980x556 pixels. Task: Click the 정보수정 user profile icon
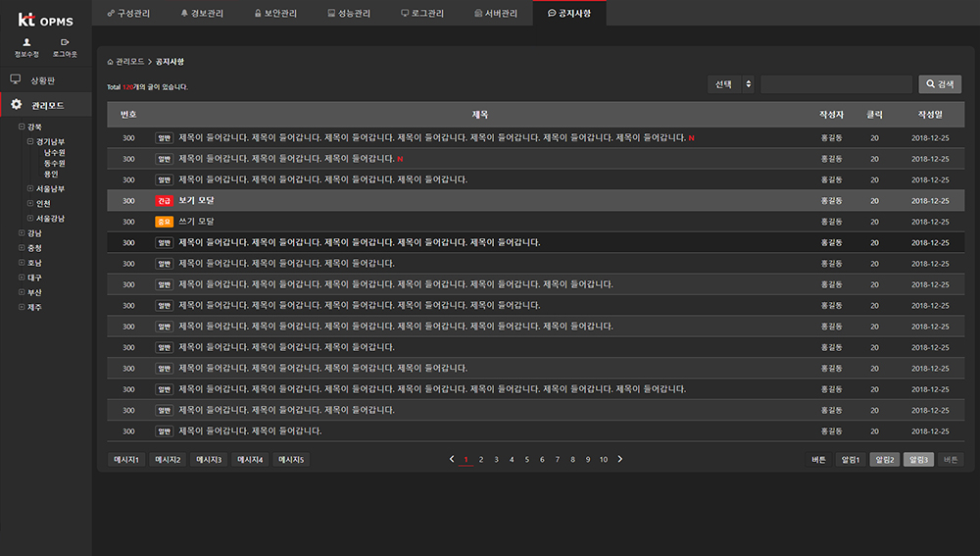25,43
